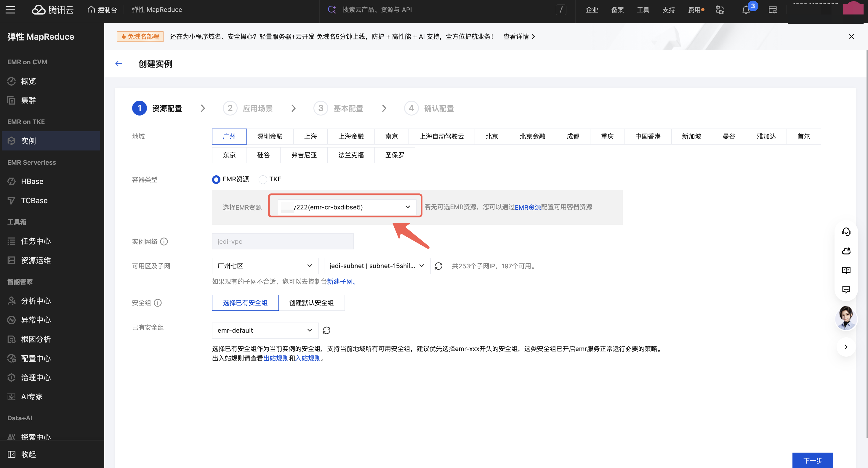Viewport: 868px width, 468px height.
Task: Click the jedi-vpc network field
Action: (x=283, y=241)
